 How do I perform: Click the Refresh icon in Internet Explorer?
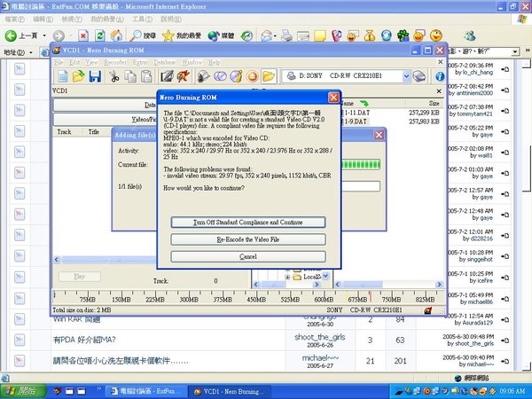point(99,35)
